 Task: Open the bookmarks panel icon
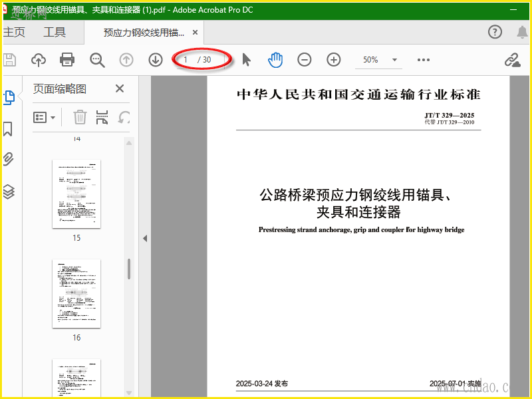[8, 129]
